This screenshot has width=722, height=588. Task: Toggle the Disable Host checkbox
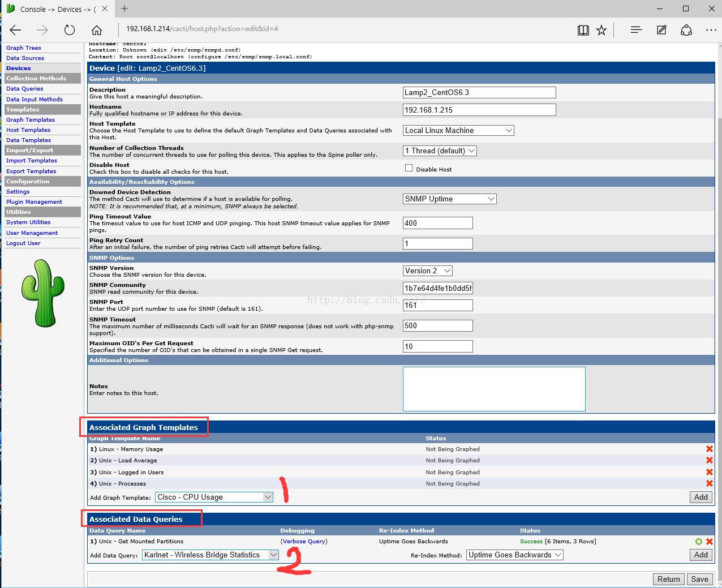(x=409, y=168)
